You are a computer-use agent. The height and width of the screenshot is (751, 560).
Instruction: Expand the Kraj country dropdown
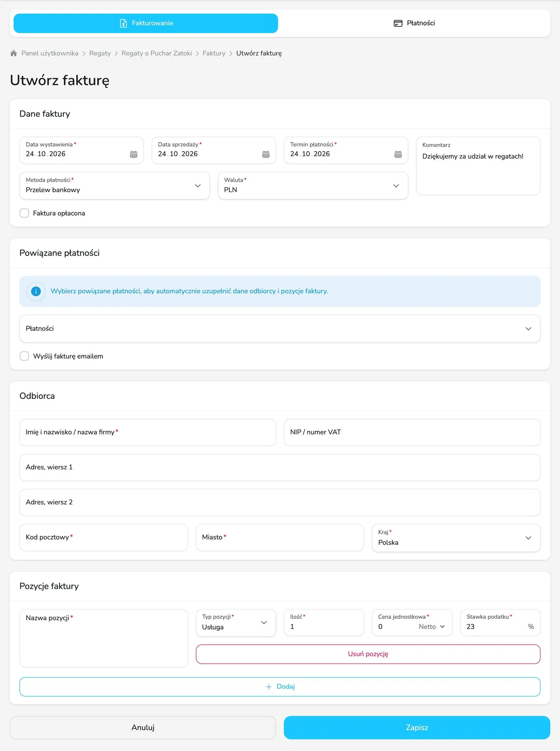[456, 537]
